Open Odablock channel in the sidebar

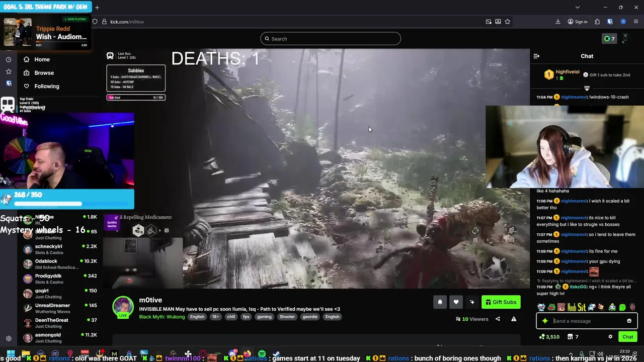(x=59, y=264)
